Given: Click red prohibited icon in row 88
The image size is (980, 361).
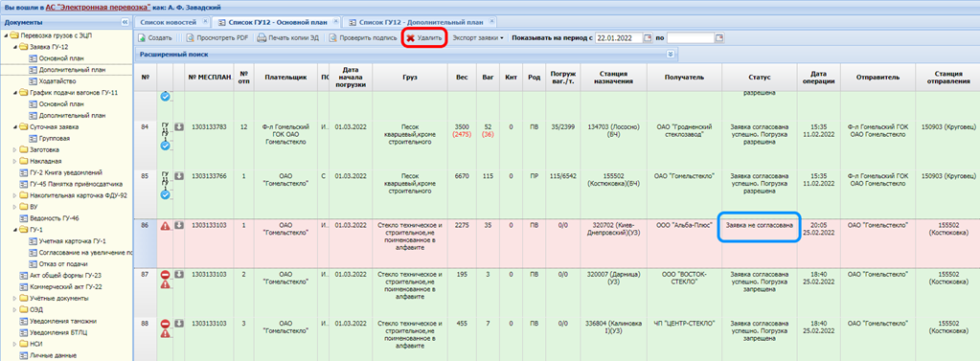Looking at the screenshot, I should click(x=165, y=324).
